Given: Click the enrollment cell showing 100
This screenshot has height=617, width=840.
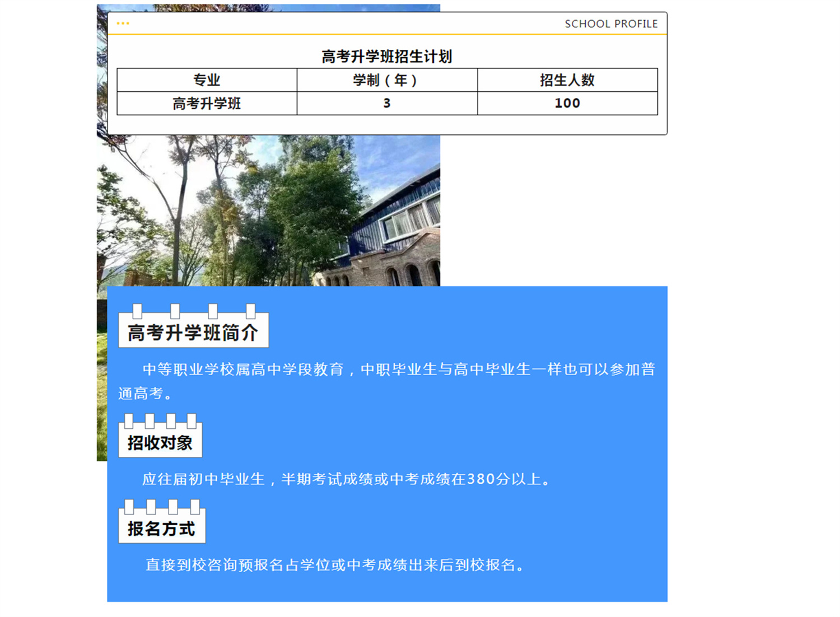Looking at the screenshot, I should 567,104.
